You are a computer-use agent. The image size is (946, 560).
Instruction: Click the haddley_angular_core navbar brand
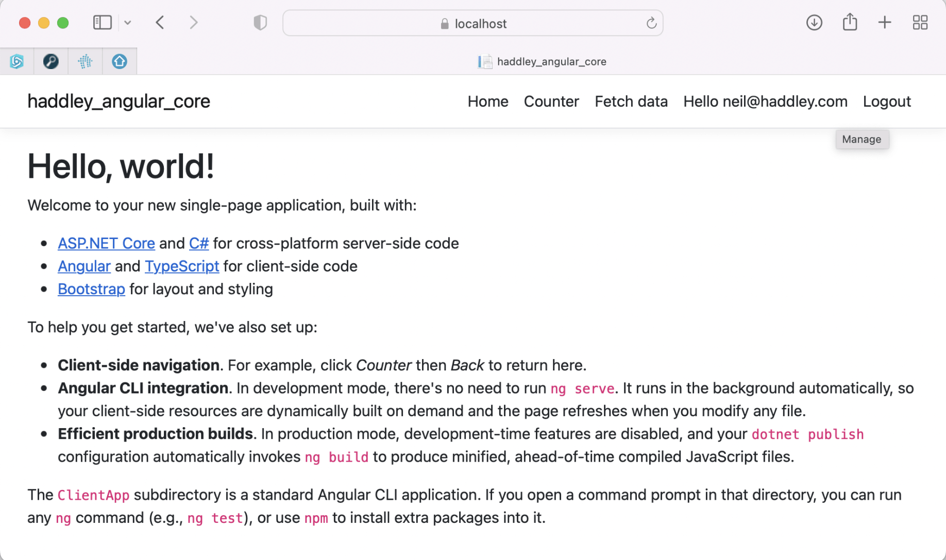[x=119, y=101]
